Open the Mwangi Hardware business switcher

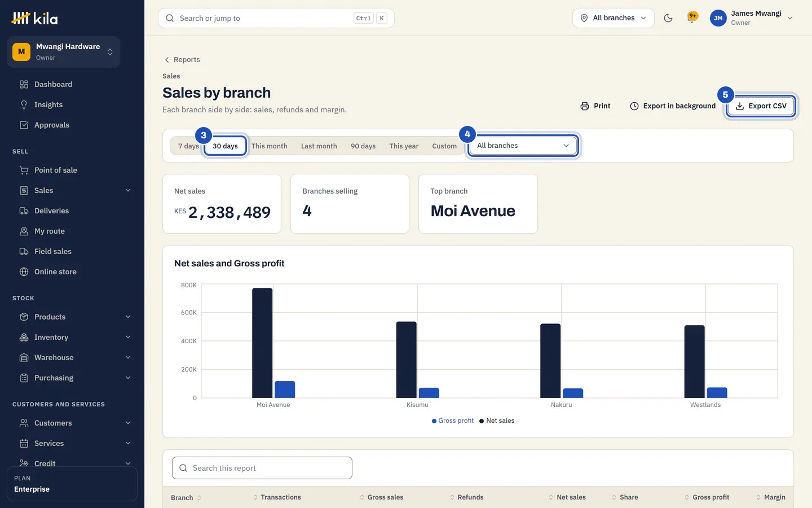click(63, 52)
